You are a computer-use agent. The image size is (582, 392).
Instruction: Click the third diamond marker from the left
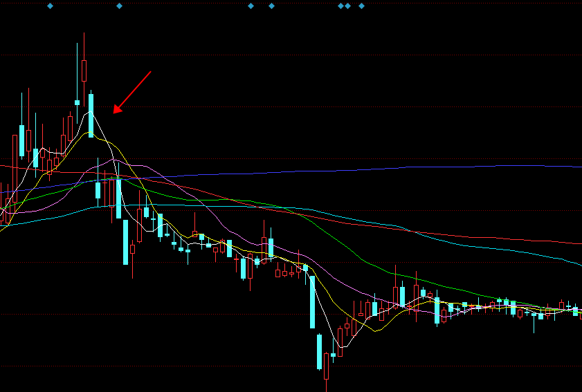251,6
